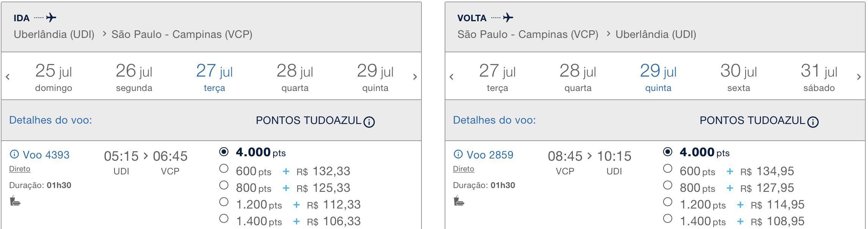Pick 25 jul domingo as the departure date
868x229 pixels.
tap(53, 77)
